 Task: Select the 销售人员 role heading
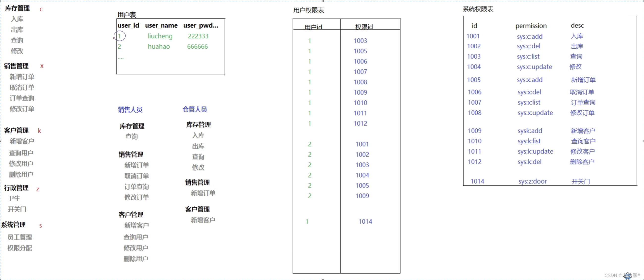[130, 110]
